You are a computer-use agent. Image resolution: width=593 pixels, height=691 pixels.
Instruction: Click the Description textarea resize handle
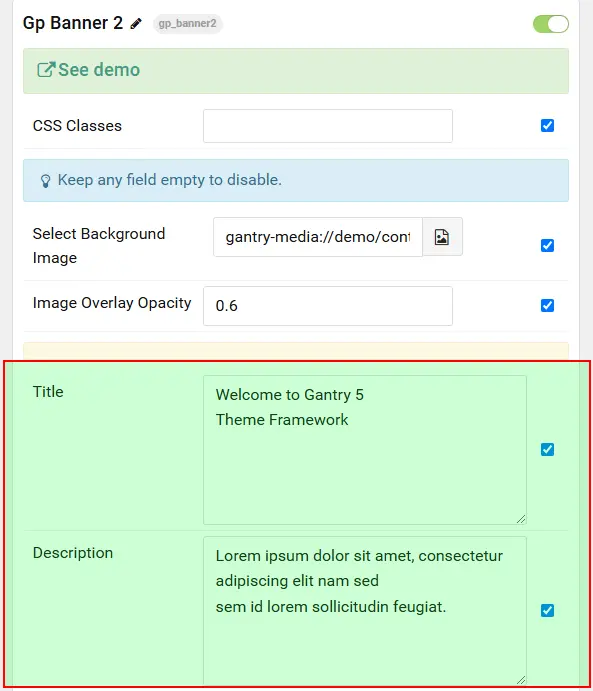(x=521, y=680)
